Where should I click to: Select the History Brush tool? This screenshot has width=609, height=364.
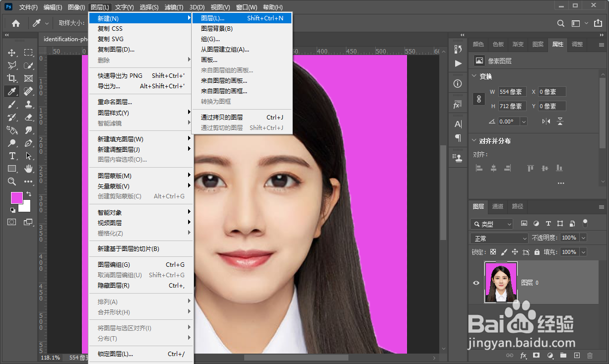pos(12,117)
